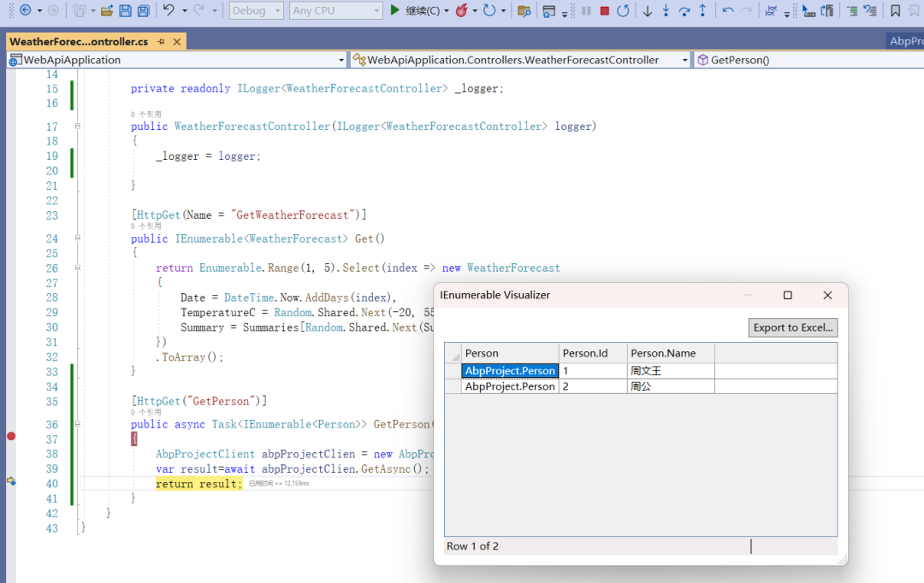
Task: Click the Step Over icon
Action: click(x=684, y=10)
